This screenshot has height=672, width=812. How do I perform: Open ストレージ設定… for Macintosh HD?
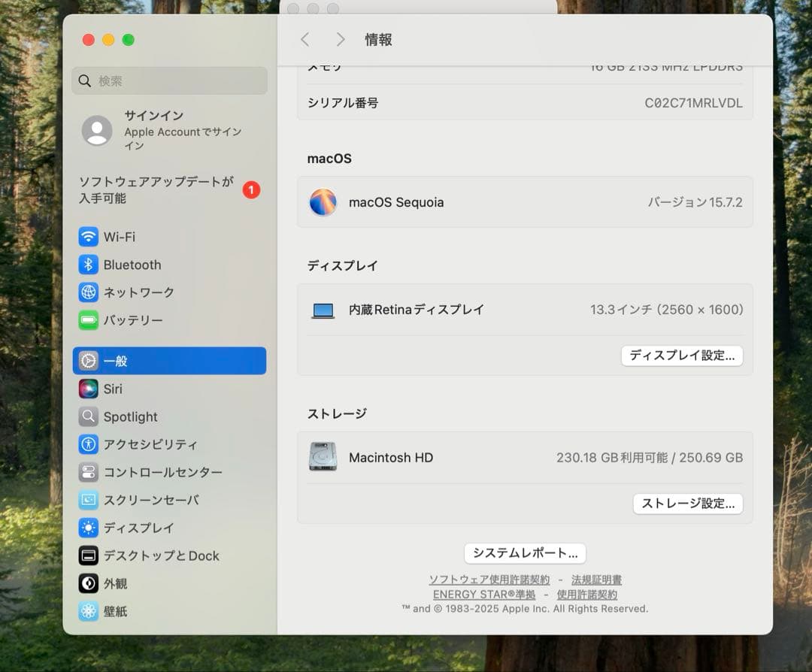688,504
